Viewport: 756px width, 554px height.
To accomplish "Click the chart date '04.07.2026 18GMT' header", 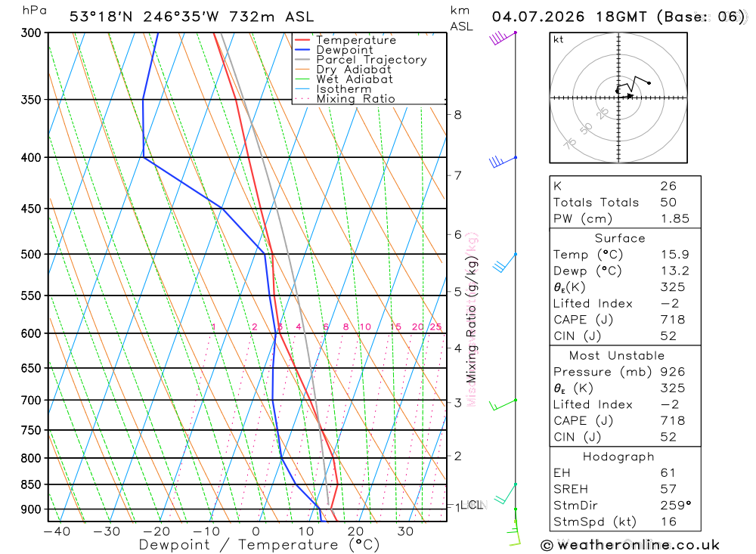I will pyautogui.click(x=569, y=17).
